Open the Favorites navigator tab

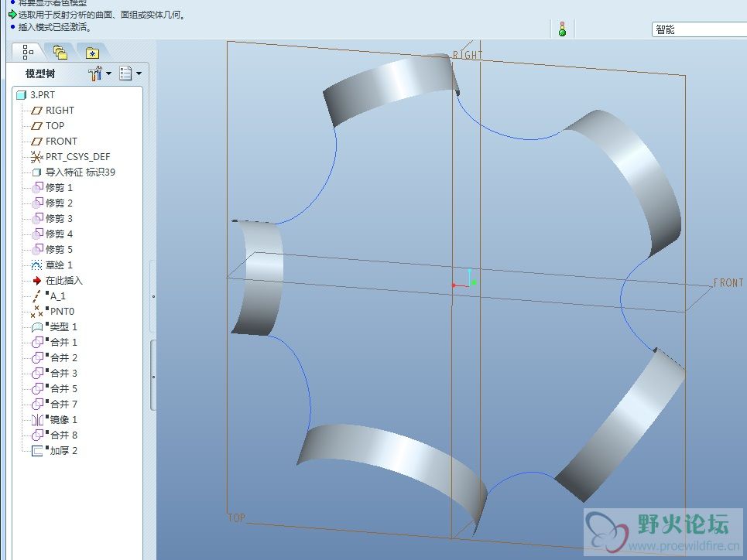[92, 53]
